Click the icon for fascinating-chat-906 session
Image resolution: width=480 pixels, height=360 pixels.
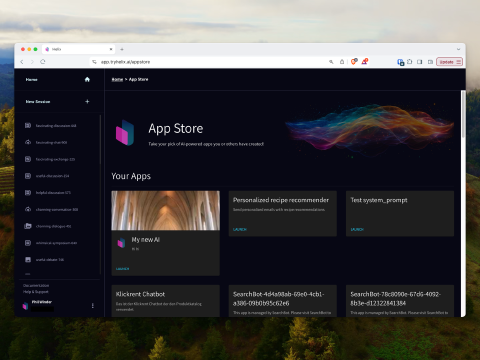click(x=28, y=142)
